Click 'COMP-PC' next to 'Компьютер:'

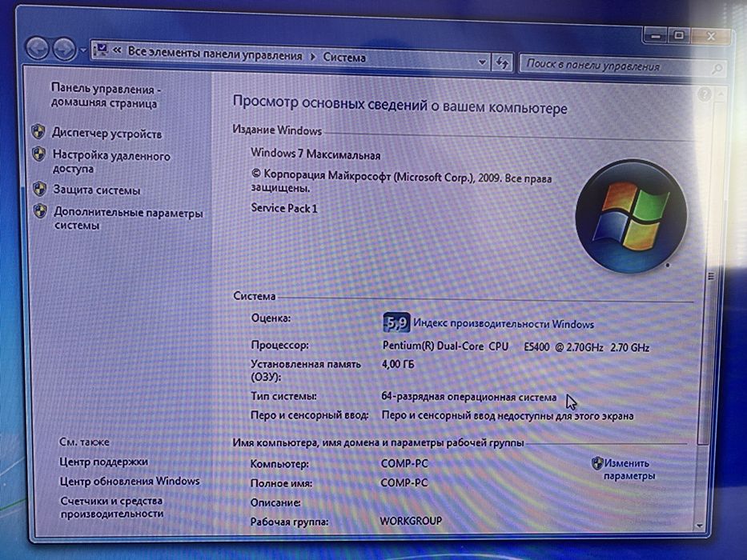pyautogui.click(x=404, y=463)
